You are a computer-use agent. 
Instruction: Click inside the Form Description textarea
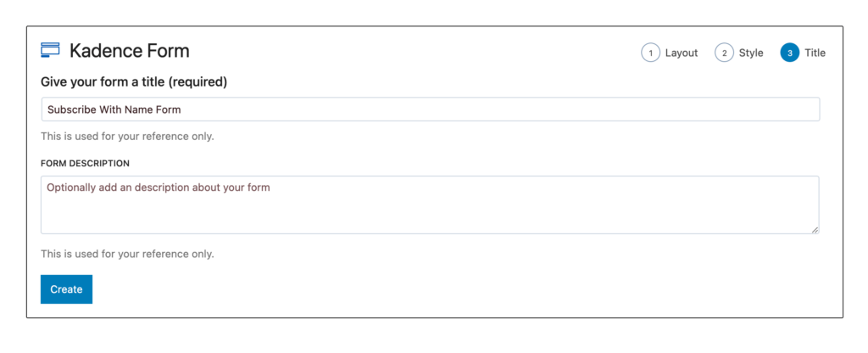(430, 212)
